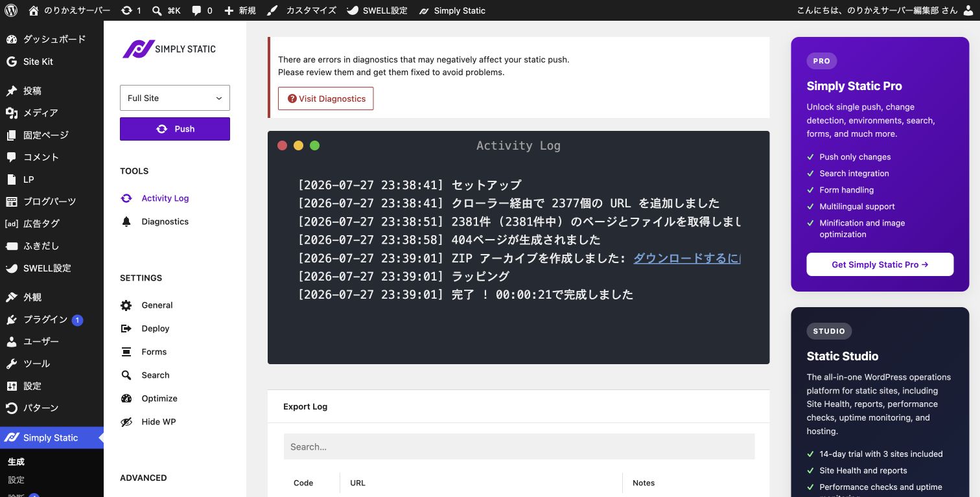Click the Visit Diagnostics button
Screen dimensions: 980x497
[326, 98]
